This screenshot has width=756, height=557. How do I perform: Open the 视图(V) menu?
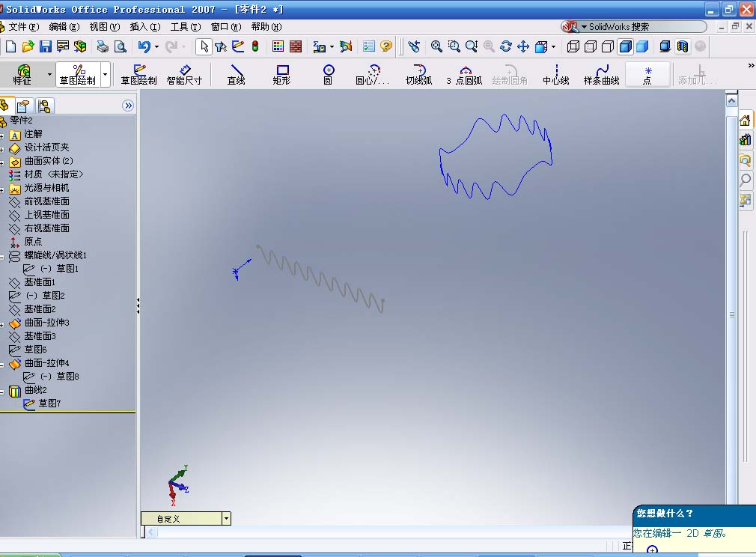pyautogui.click(x=105, y=26)
